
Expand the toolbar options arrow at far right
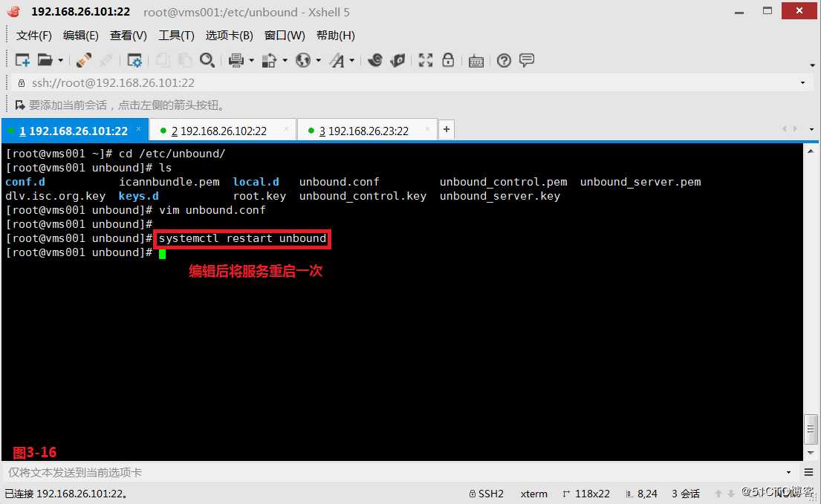(813, 65)
